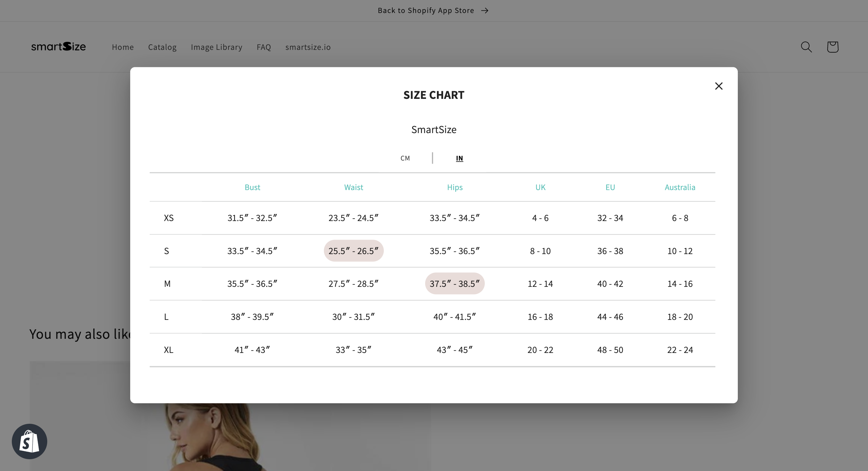Click the smartSize logo

[59, 47]
